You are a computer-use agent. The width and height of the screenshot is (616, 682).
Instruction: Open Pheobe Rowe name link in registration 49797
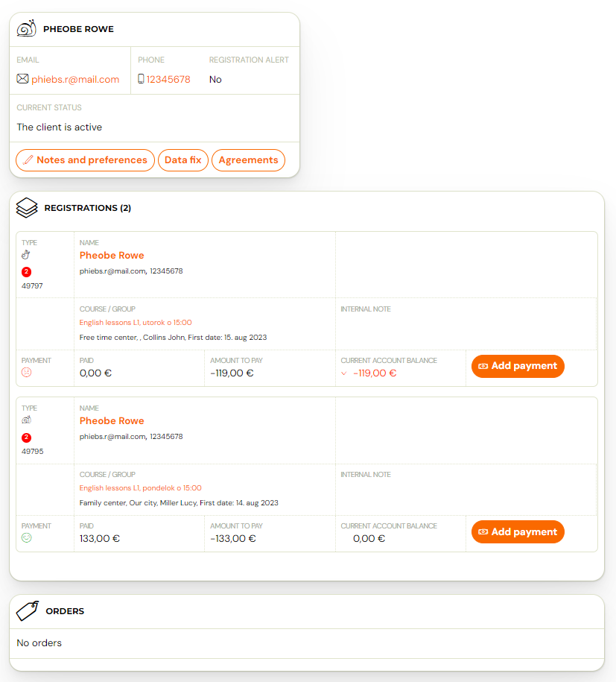[x=112, y=256]
